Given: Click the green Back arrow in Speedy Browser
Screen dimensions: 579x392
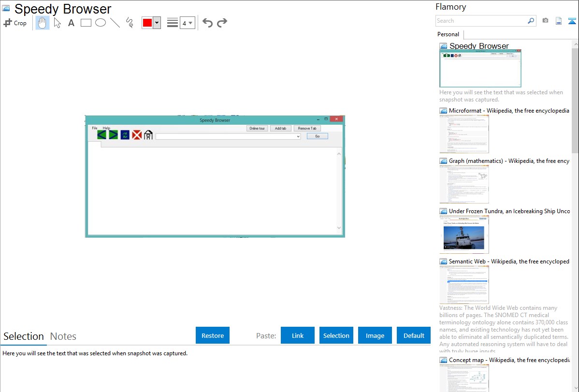Looking at the screenshot, I should coord(101,135).
